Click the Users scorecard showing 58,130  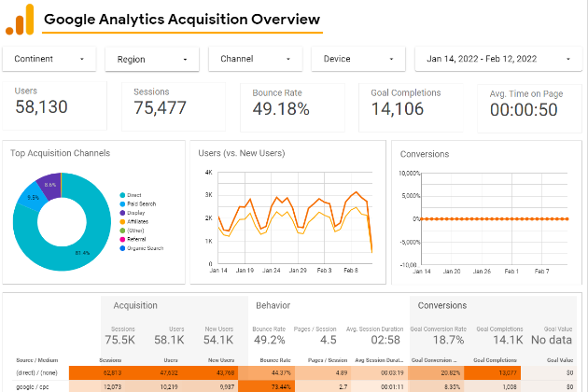54,105
